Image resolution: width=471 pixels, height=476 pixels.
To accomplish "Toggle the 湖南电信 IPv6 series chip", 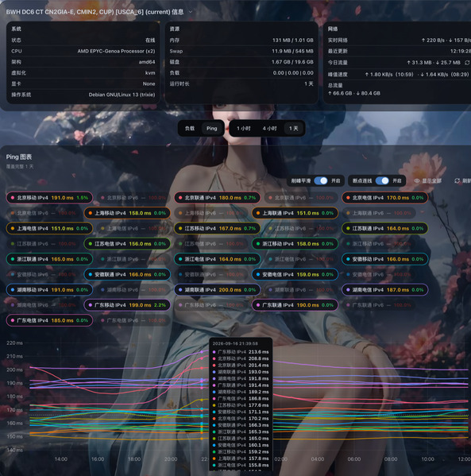I will coord(43,305).
